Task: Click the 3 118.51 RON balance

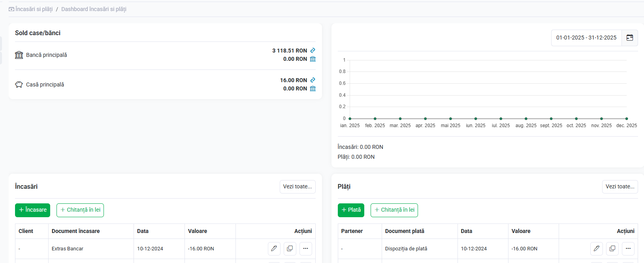Action: [x=290, y=51]
